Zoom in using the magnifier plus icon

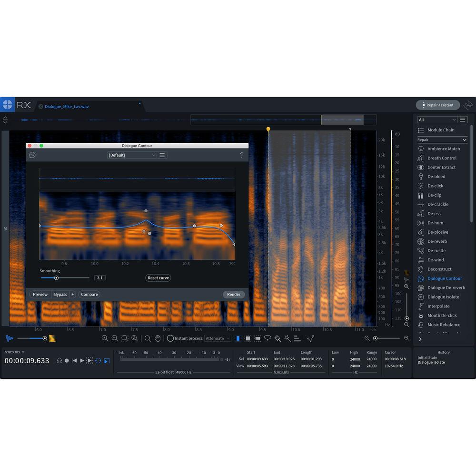[x=104, y=338]
